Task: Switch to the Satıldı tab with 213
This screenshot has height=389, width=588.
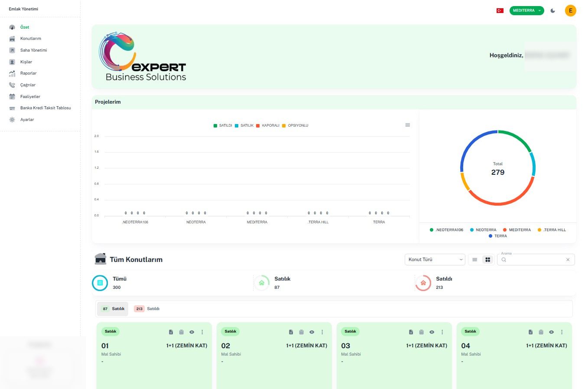Action: (x=147, y=309)
